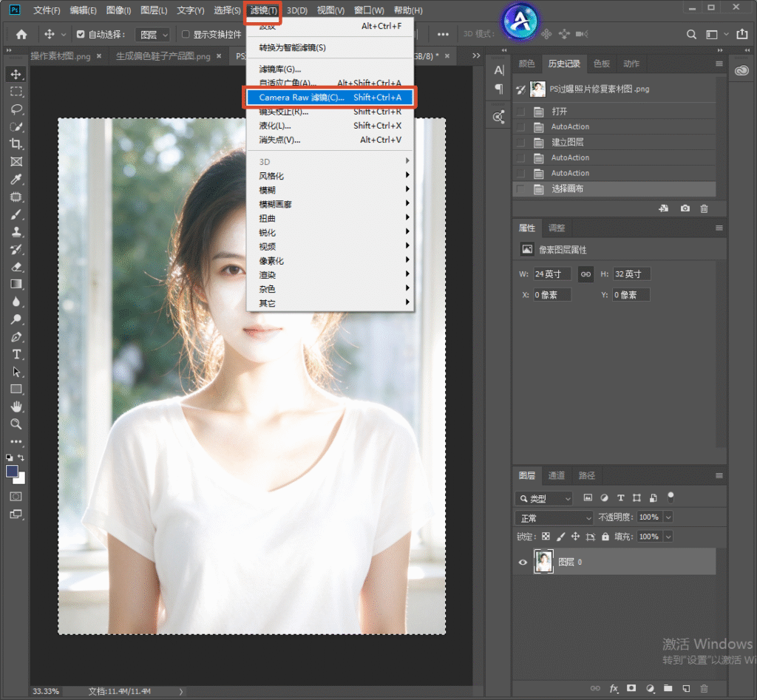This screenshot has width=757, height=700.
Task: Enable the 显示变换控件 checkbox
Action: (186, 34)
